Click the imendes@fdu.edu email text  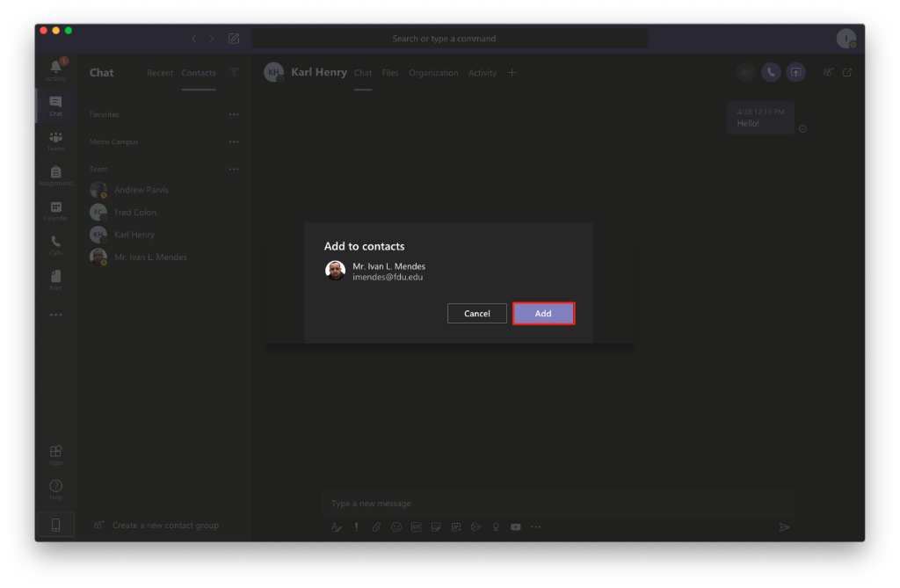point(388,278)
